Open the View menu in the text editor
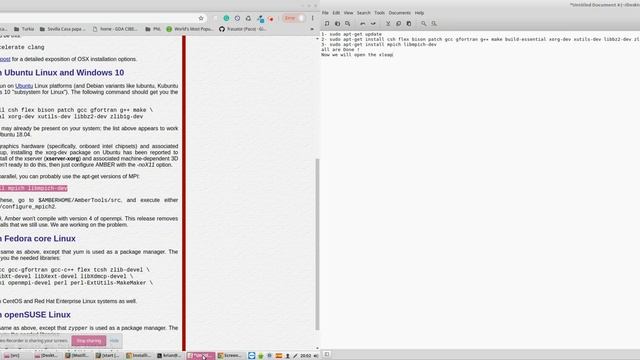Image resolution: width=640 pixels, height=360 pixels. 348,13
